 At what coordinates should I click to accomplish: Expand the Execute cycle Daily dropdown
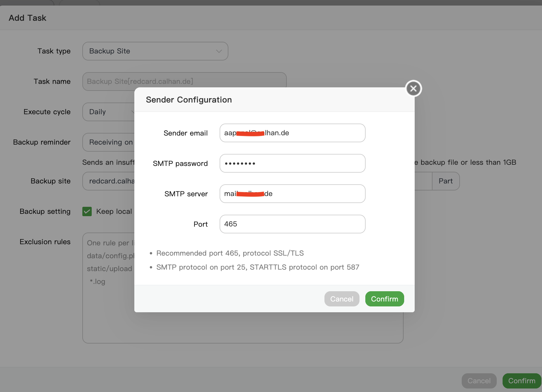(x=108, y=112)
